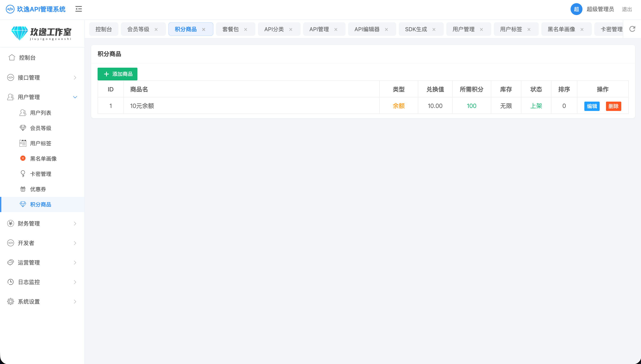Screen dimensions: 641x364
Task: Open 黑名单画像 in the sidebar
Action: 42,158
